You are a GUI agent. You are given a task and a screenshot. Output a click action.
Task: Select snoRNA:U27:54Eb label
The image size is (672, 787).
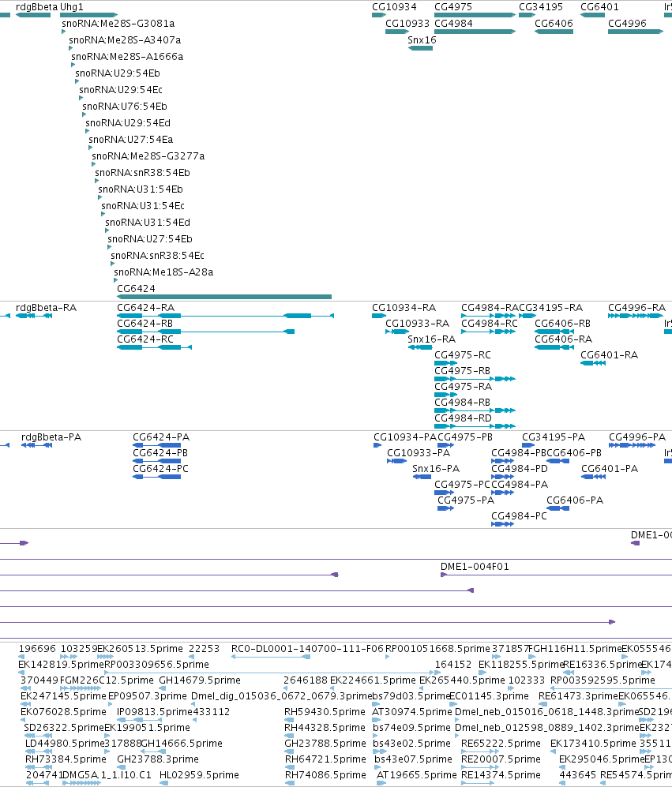pos(150,239)
